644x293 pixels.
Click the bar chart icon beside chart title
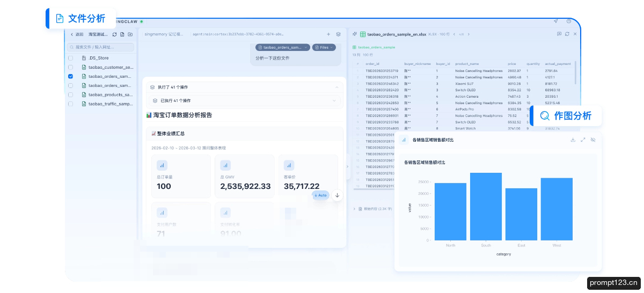coord(404,140)
